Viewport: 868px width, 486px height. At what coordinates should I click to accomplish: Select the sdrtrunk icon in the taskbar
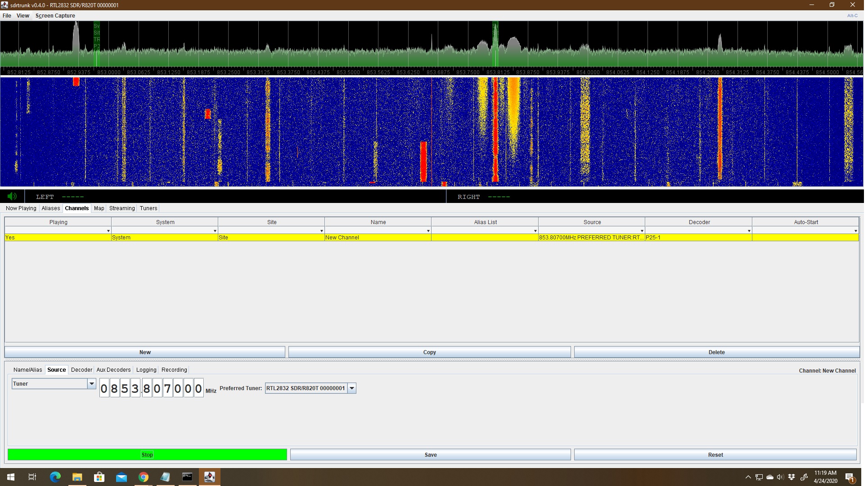tap(209, 477)
